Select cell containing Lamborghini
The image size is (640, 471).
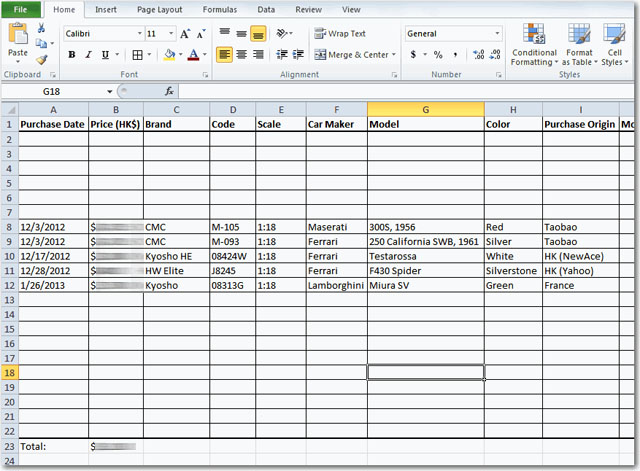point(336,285)
